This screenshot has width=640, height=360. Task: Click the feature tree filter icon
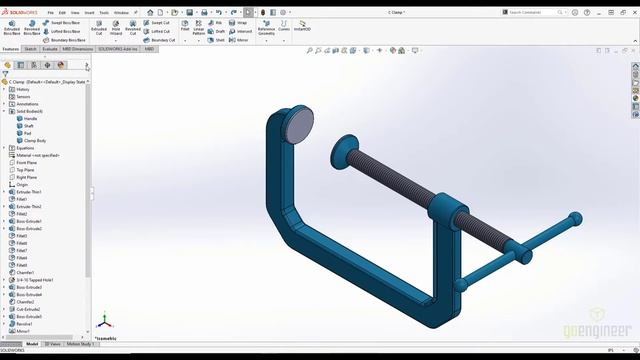(5, 74)
